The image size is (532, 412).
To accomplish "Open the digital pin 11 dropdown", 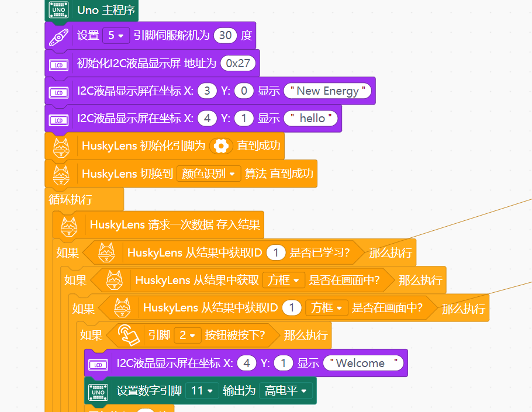I will [202, 391].
